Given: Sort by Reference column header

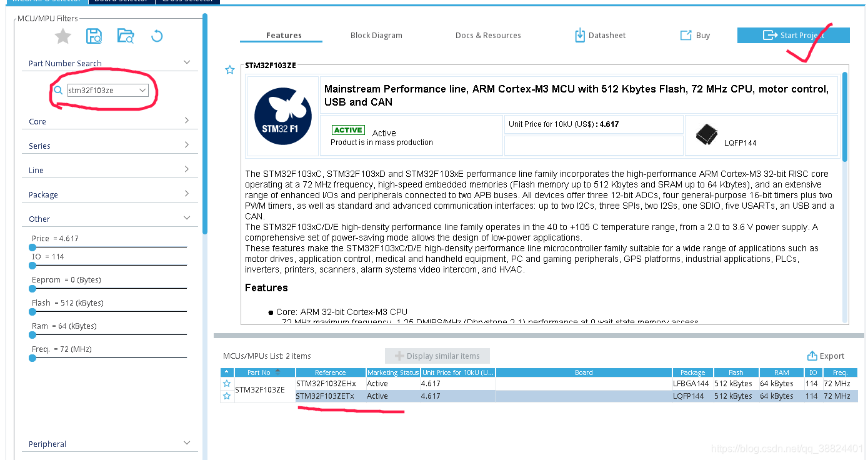Looking at the screenshot, I should [331, 372].
